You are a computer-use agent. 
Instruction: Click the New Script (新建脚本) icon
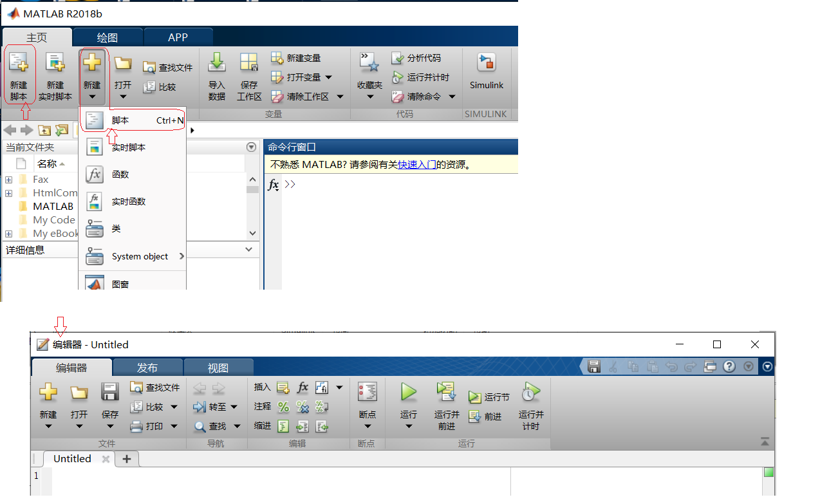19,64
